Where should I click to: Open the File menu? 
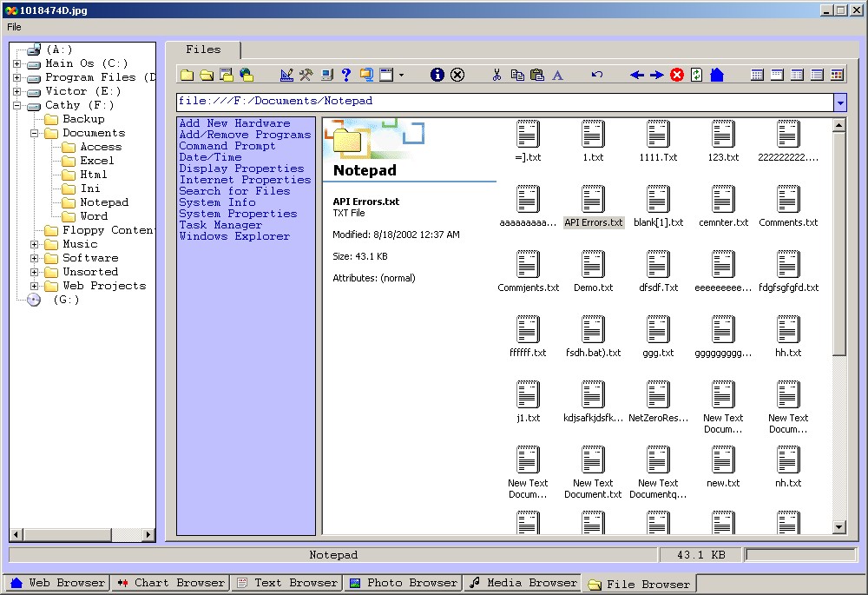pyautogui.click(x=14, y=27)
